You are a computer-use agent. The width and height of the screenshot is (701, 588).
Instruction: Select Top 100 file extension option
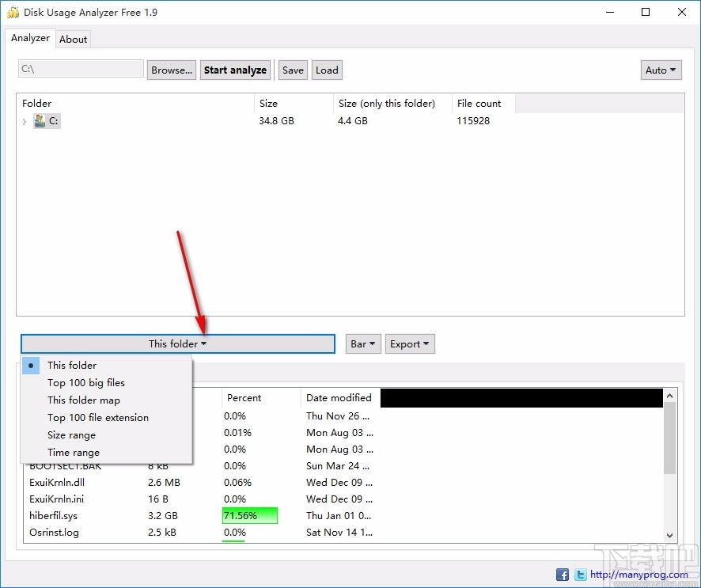(97, 417)
